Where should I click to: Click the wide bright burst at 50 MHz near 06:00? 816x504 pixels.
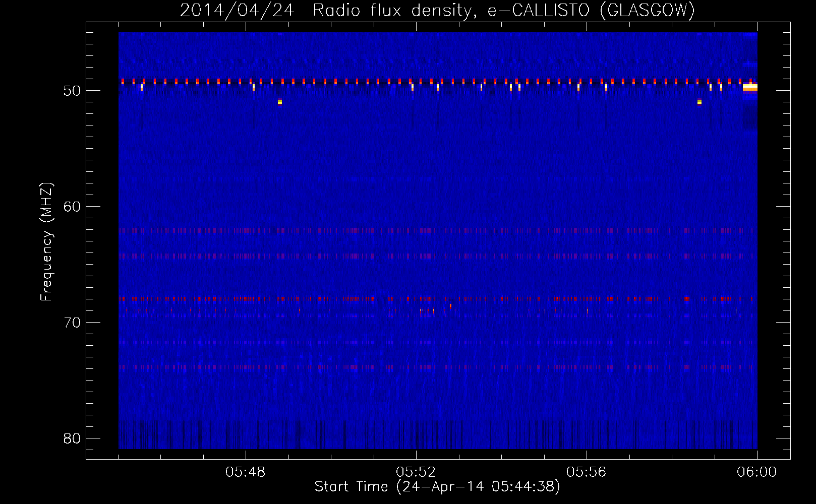tap(750, 87)
